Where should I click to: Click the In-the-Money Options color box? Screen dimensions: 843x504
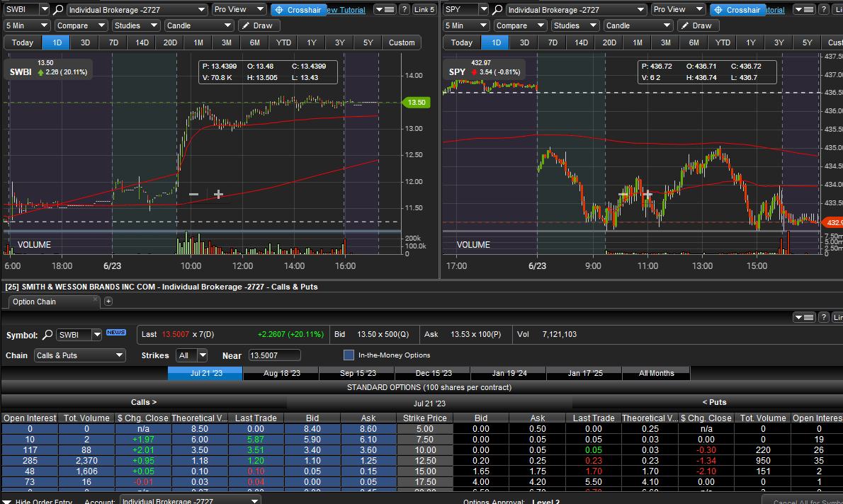point(349,355)
